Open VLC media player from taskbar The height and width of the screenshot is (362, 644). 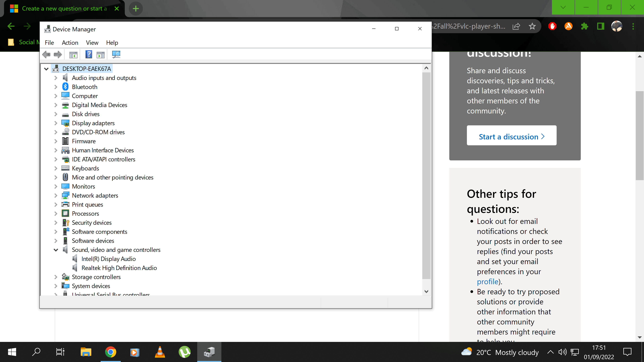tap(160, 352)
